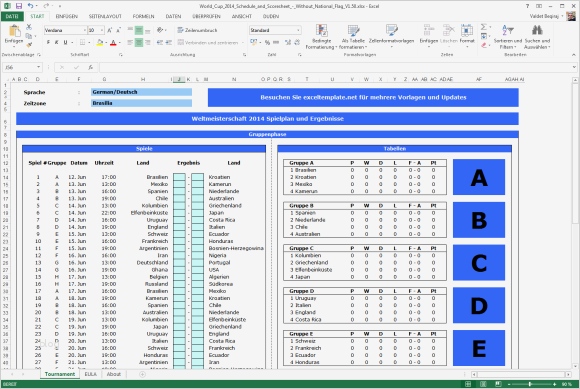This screenshot has width=580, height=389.
Task: Open the About sheet tab
Action: tap(114, 374)
